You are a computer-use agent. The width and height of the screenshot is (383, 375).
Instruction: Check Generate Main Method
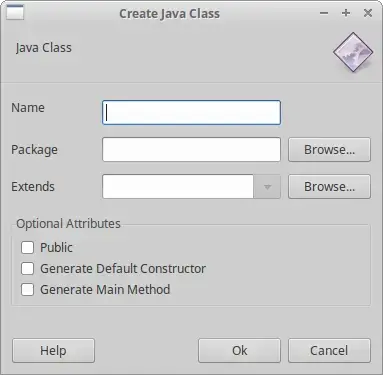[x=27, y=290]
